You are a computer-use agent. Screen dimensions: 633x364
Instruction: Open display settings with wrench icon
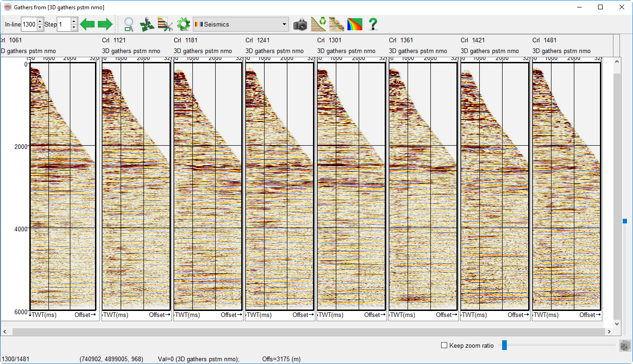(165, 24)
